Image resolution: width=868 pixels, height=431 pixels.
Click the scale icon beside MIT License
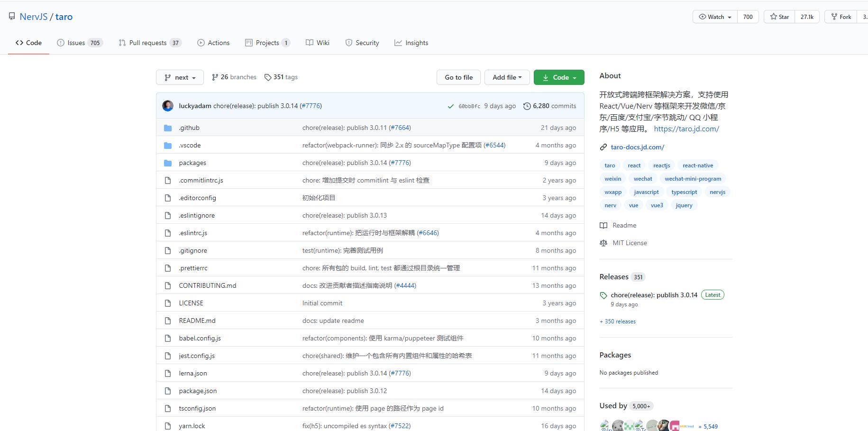click(x=603, y=243)
